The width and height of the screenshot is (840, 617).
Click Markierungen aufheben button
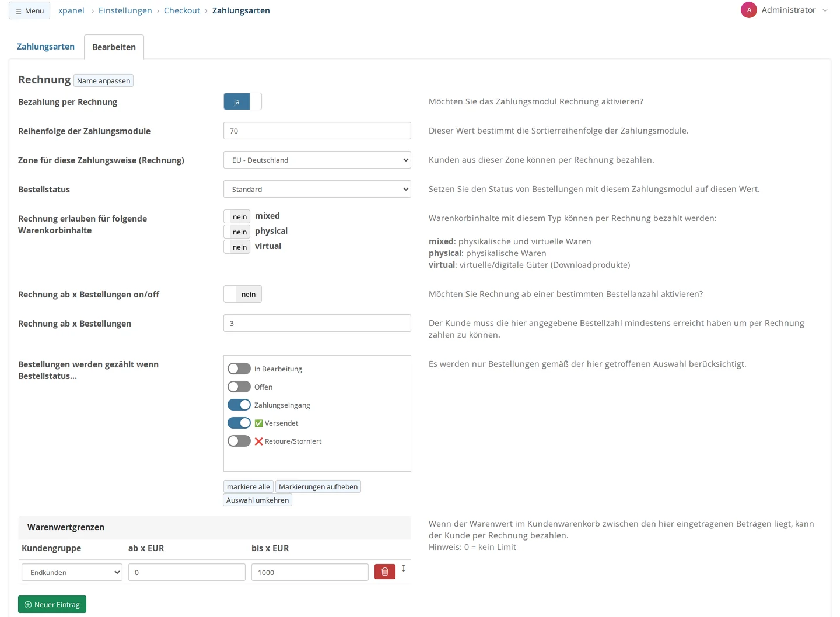tap(318, 486)
